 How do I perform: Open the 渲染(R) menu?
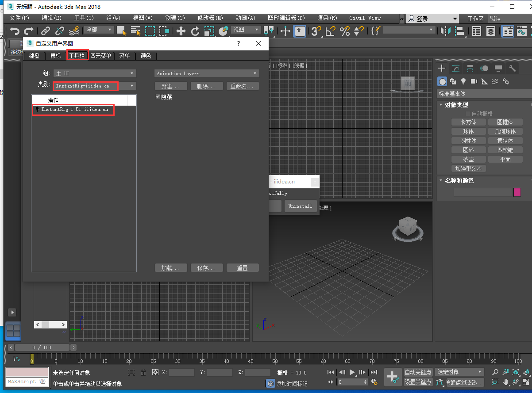click(x=328, y=18)
